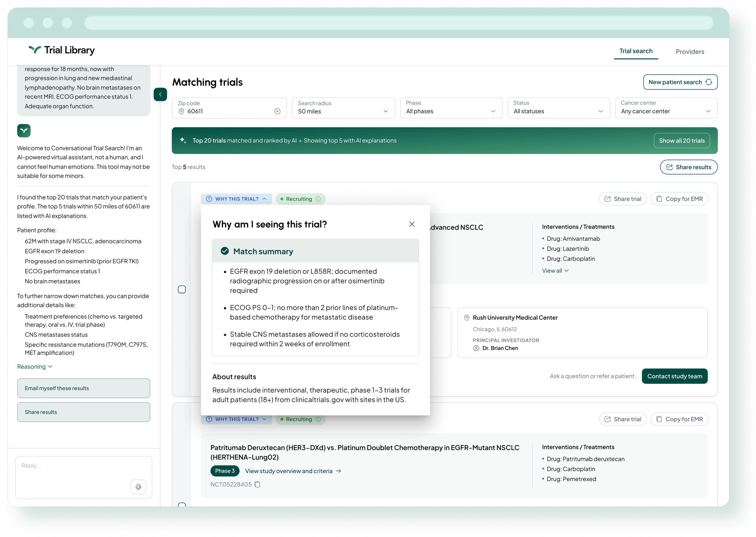The image size is (756, 537).
Task: Click Show all 20 trials
Action: click(x=682, y=141)
